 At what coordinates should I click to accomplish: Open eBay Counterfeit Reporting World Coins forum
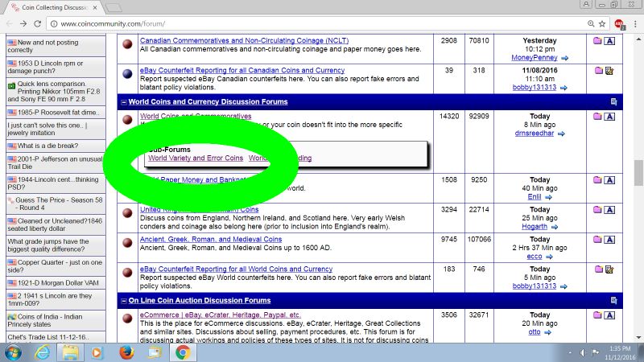point(236,269)
